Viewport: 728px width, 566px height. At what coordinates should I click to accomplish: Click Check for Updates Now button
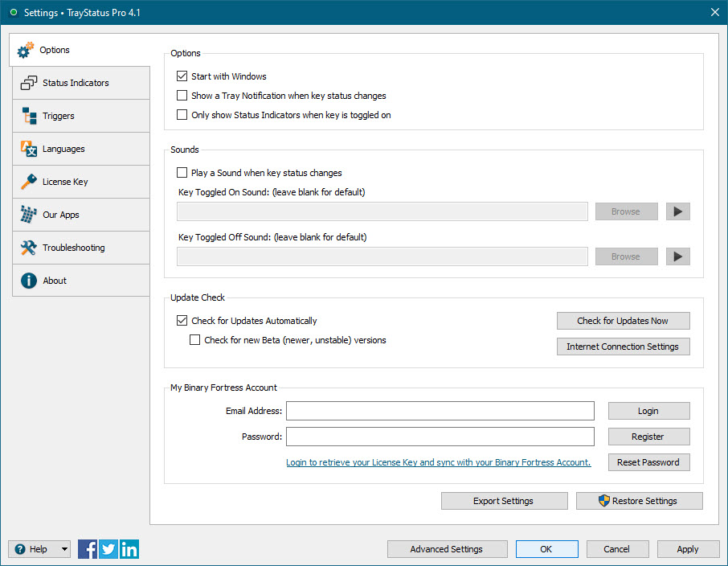[623, 321]
